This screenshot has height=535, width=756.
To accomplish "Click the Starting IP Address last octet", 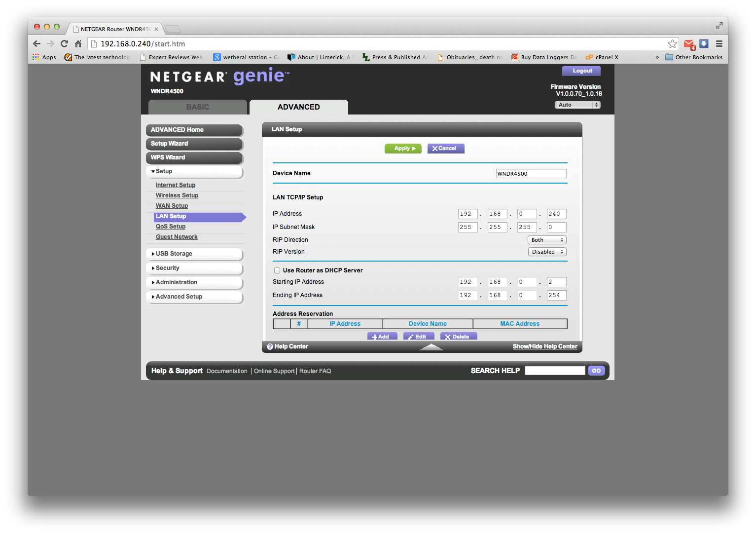I will [556, 282].
